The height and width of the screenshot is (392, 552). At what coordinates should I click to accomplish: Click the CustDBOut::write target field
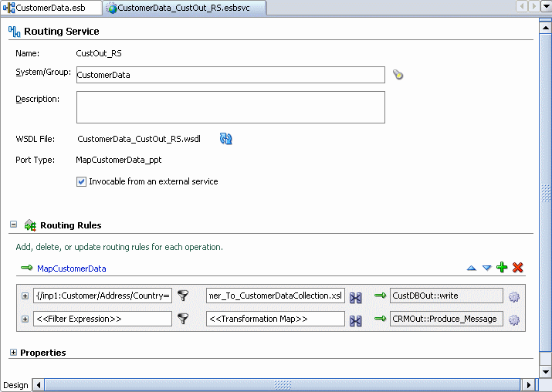(x=446, y=296)
